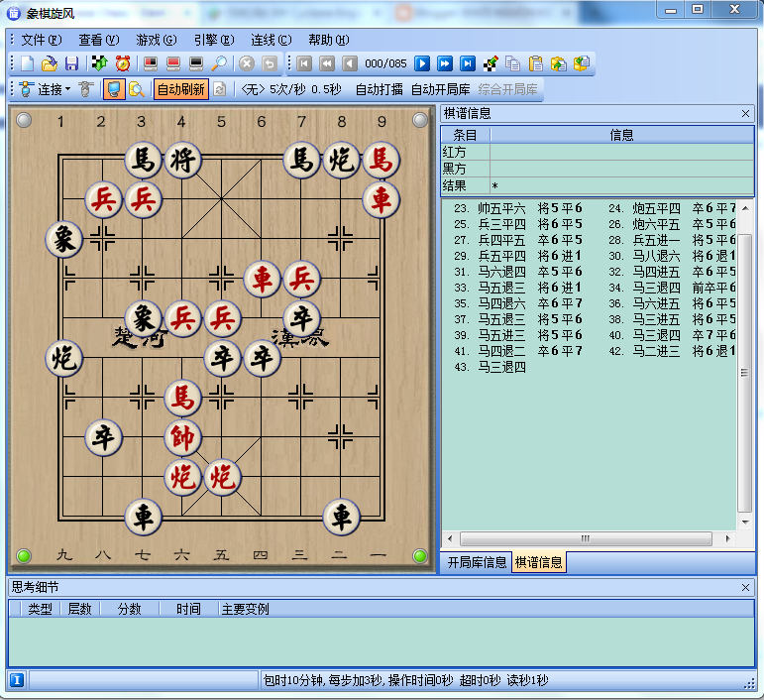
Task: Step forward one move
Action: (x=422, y=63)
